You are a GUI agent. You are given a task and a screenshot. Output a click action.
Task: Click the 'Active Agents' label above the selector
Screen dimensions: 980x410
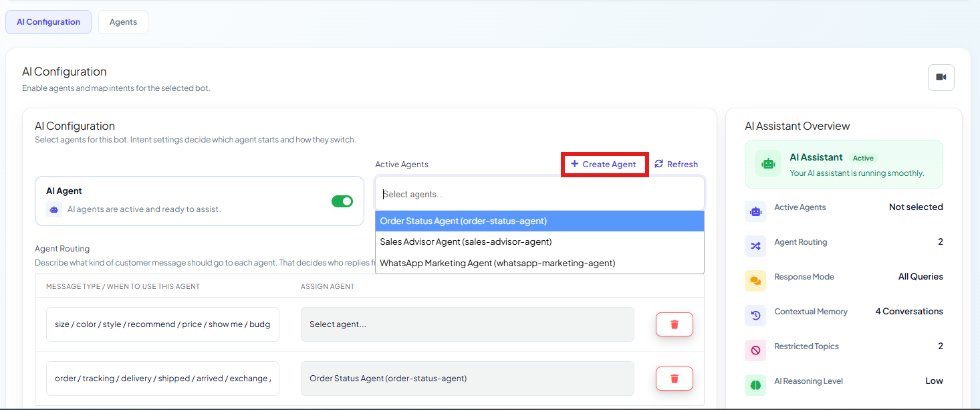[x=402, y=165]
